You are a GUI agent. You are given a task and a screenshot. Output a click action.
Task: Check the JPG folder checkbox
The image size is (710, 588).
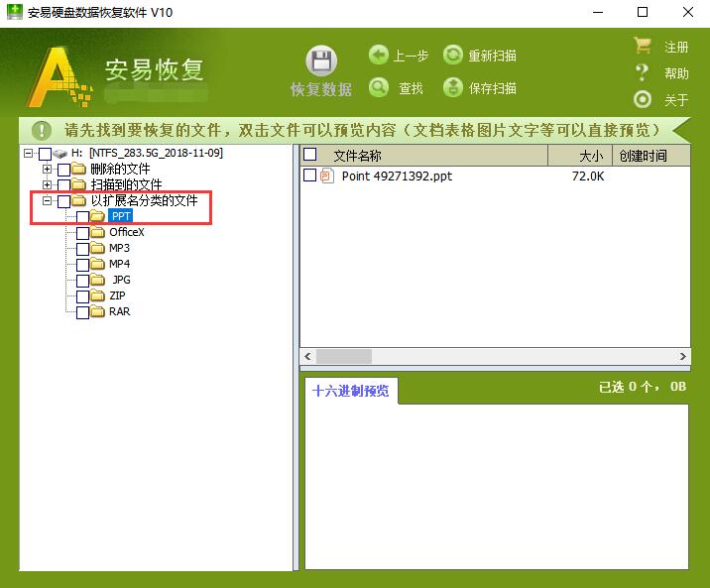point(82,281)
